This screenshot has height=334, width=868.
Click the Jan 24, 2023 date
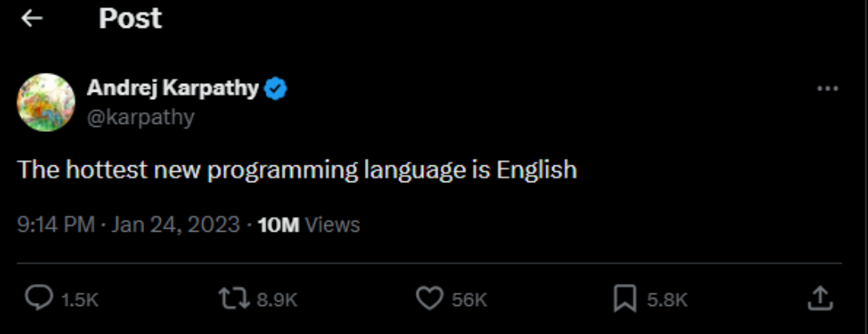click(176, 225)
